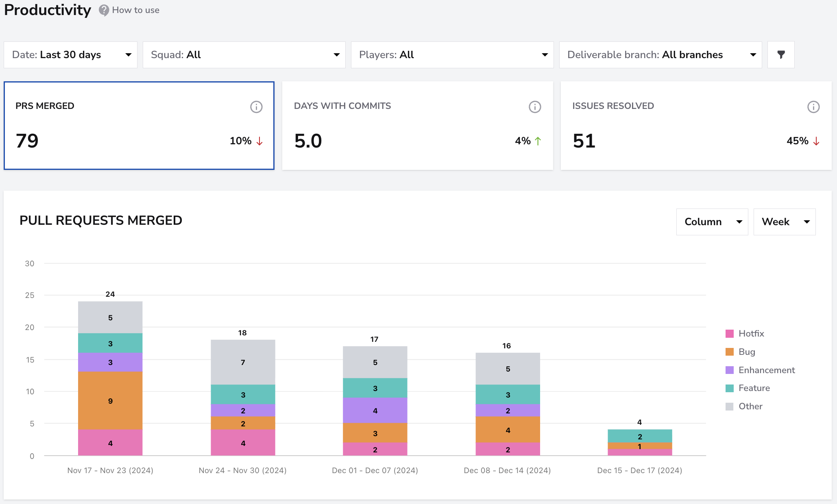The height and width of the screenshot is (504, 837).
Task: Toggle Enhancement series in chart legend
Action: [760, 370]
